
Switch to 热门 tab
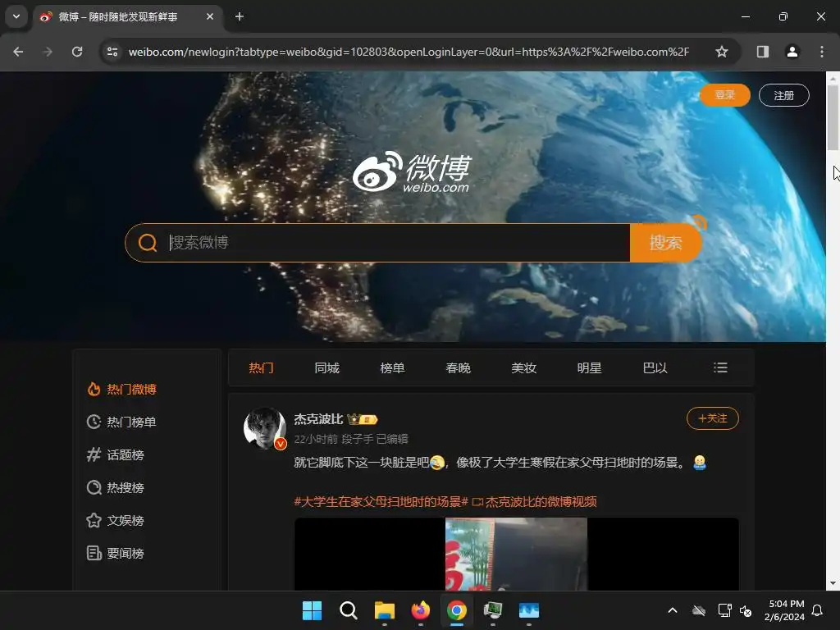click(x=261, y=368)
